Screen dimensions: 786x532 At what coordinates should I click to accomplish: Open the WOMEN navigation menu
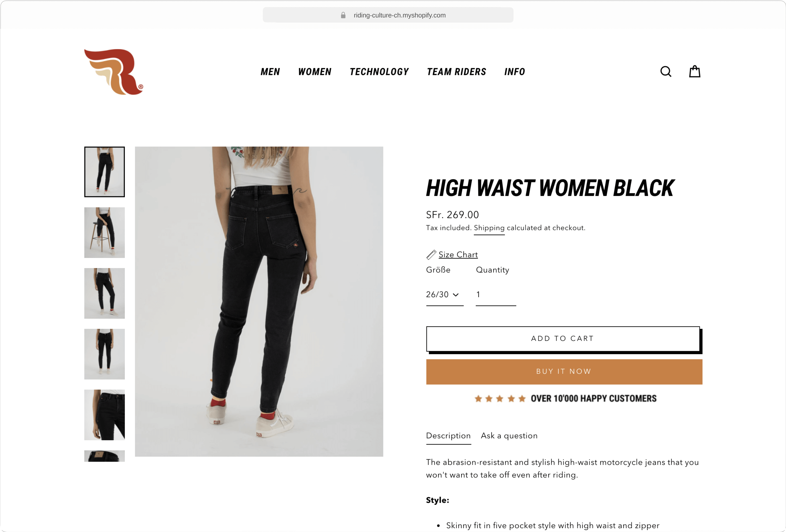click(x=315, y=72)
